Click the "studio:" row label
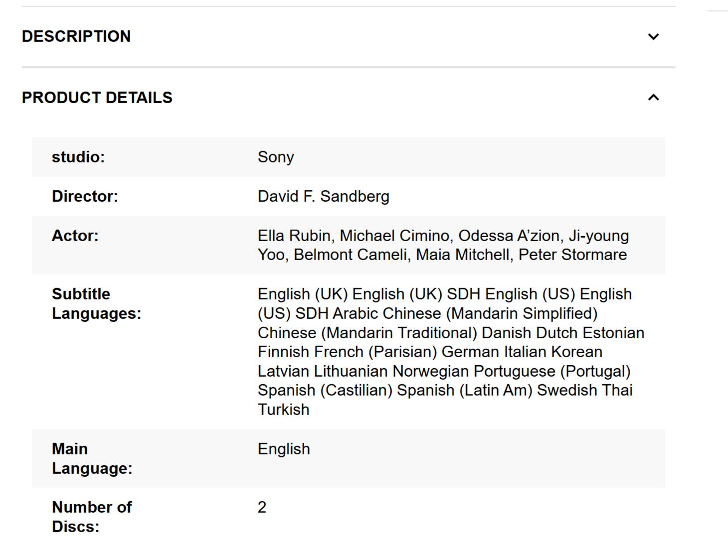 point(78,157)
